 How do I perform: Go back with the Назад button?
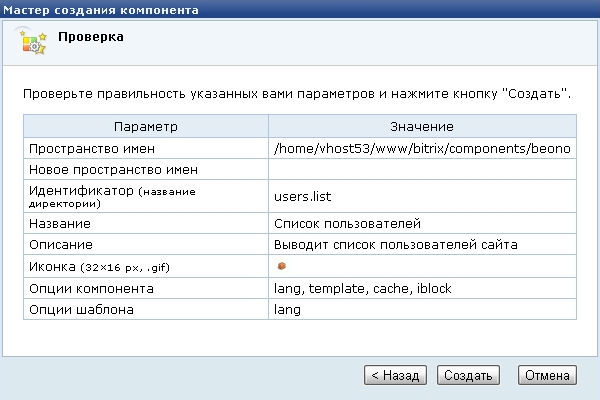coord(396,375)
